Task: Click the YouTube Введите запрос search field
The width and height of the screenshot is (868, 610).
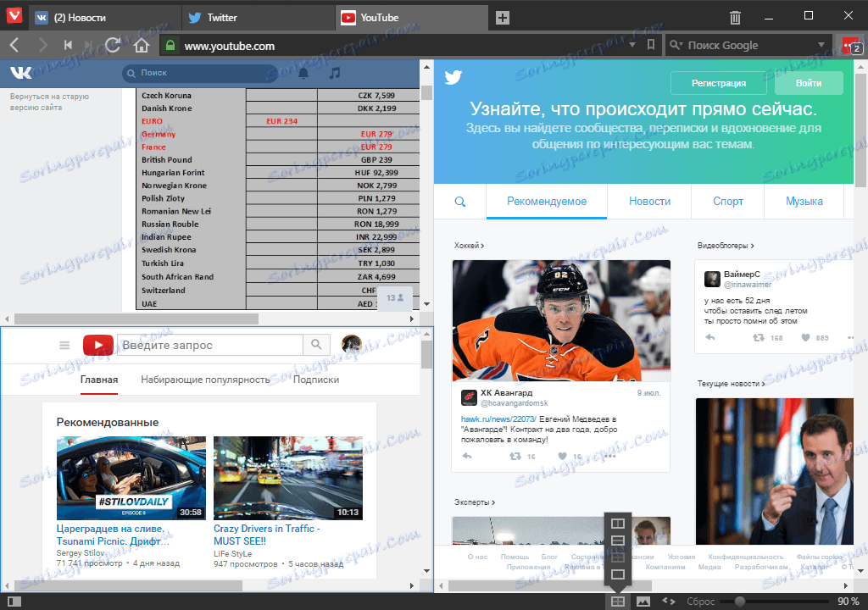Action: 210,345
